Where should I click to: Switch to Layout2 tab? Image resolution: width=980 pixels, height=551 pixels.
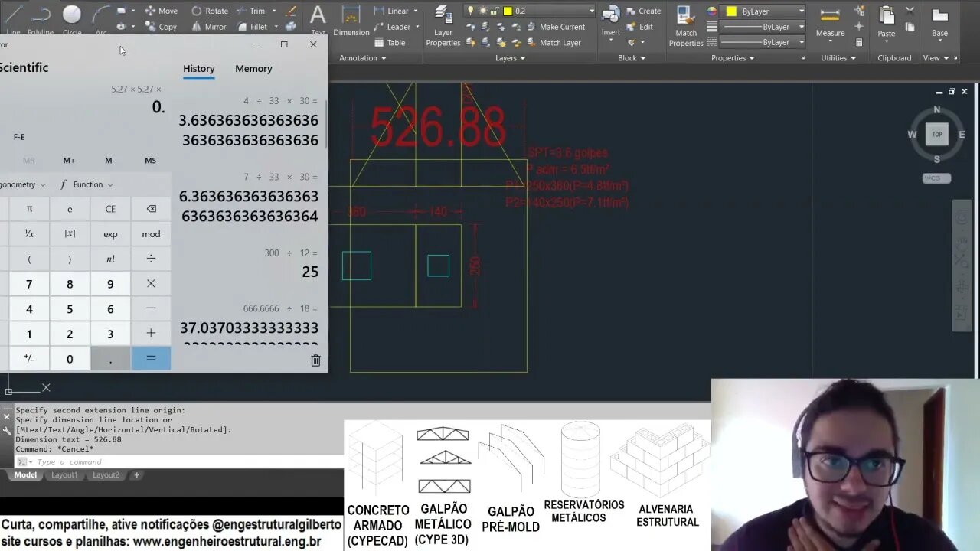point(106,475)
